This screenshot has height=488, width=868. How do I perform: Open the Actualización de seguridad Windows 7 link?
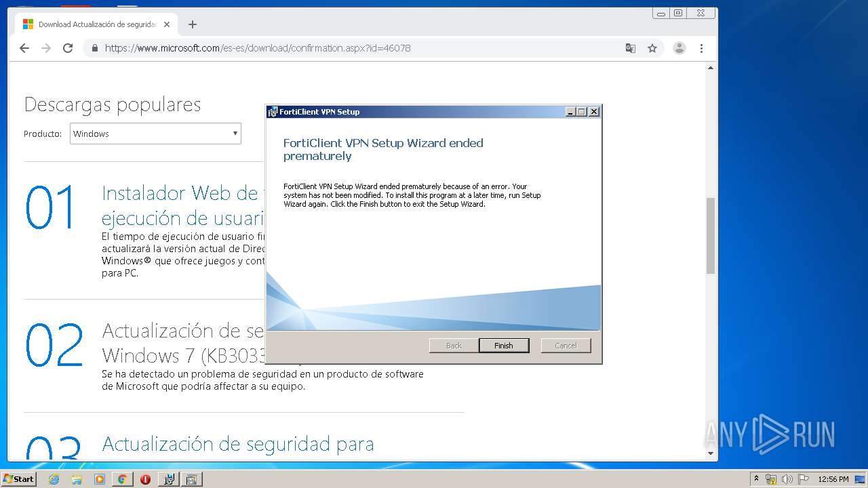[x=183, y=343]
